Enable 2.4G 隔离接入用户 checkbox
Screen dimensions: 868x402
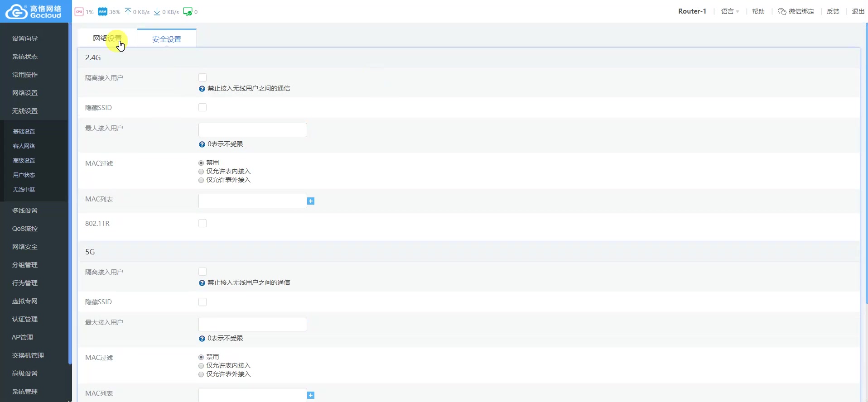coord(203,77)
